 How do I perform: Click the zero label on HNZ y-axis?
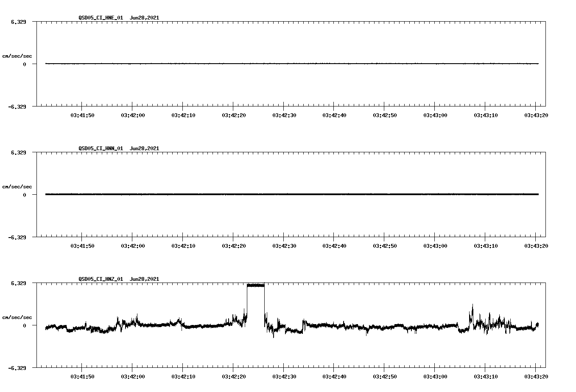coord(25,326)
